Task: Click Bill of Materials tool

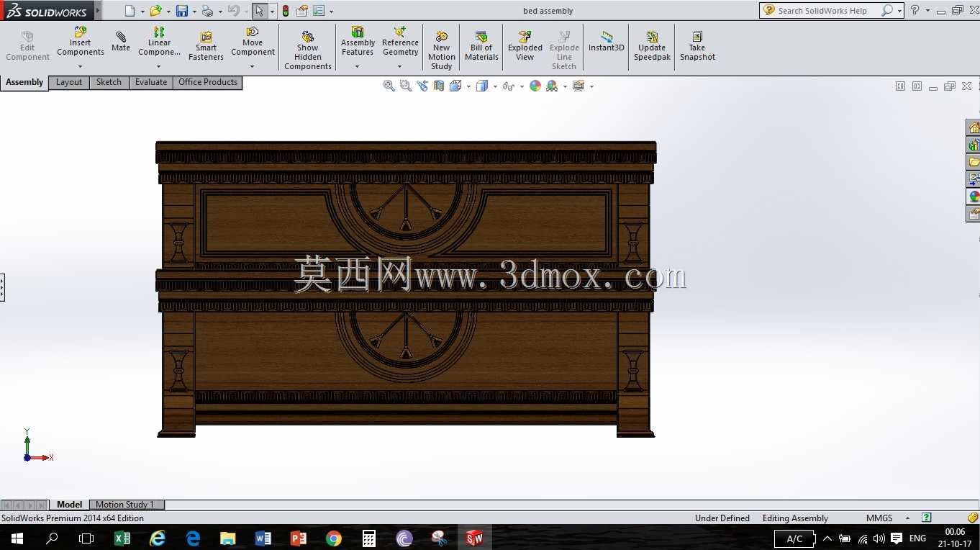Action: (481, 46)
